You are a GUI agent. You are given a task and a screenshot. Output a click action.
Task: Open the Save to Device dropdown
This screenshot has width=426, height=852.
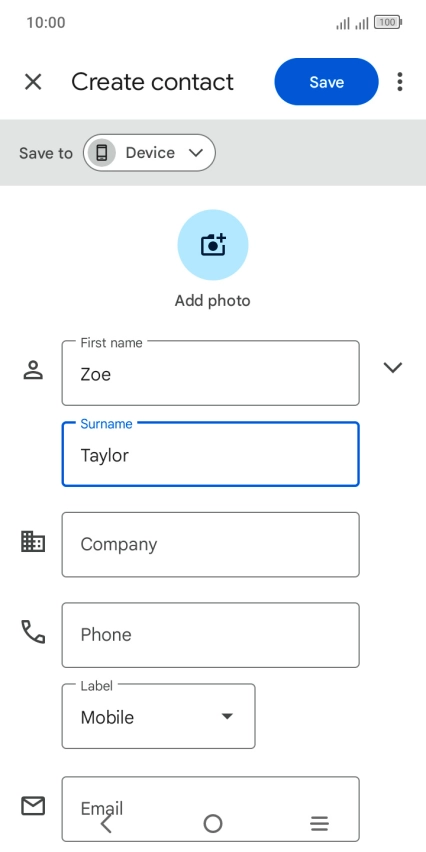149,153
